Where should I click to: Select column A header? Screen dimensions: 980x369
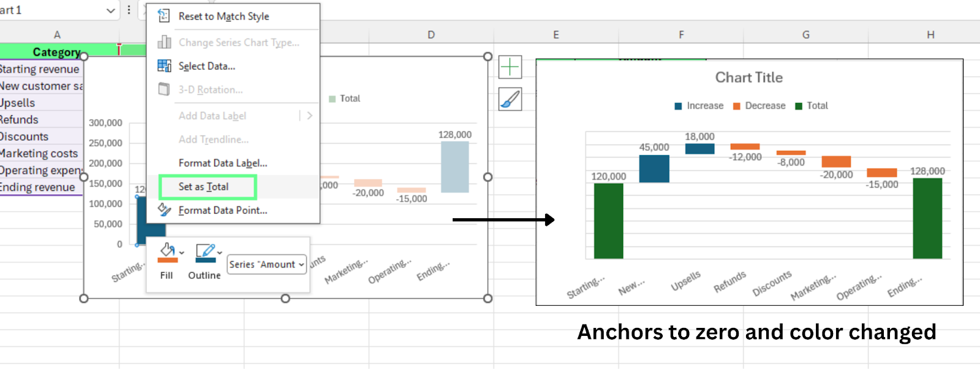58,35
